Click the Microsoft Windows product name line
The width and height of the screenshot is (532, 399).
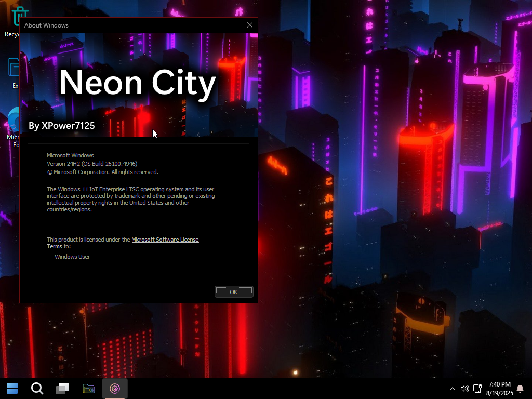(x=70, y=155)
